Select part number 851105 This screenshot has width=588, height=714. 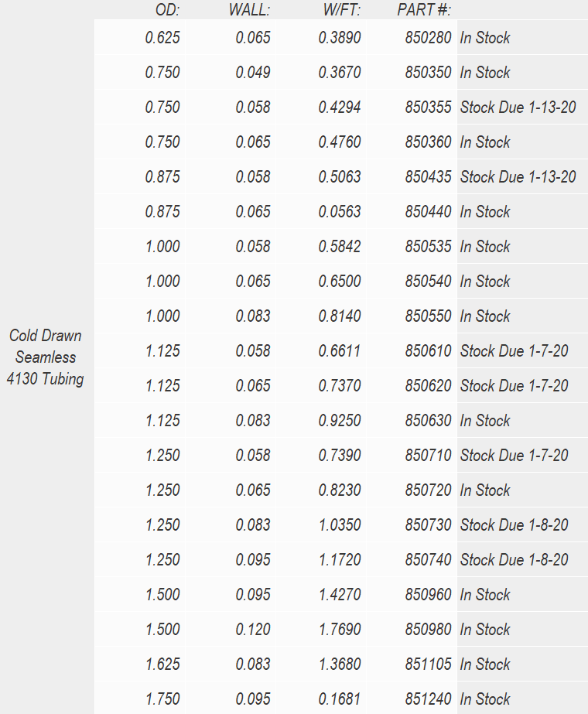428,664
